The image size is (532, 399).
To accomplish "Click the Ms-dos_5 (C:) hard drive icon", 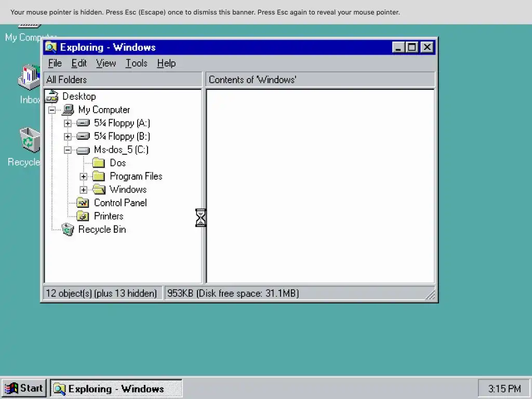I will [x=83, y=150].
